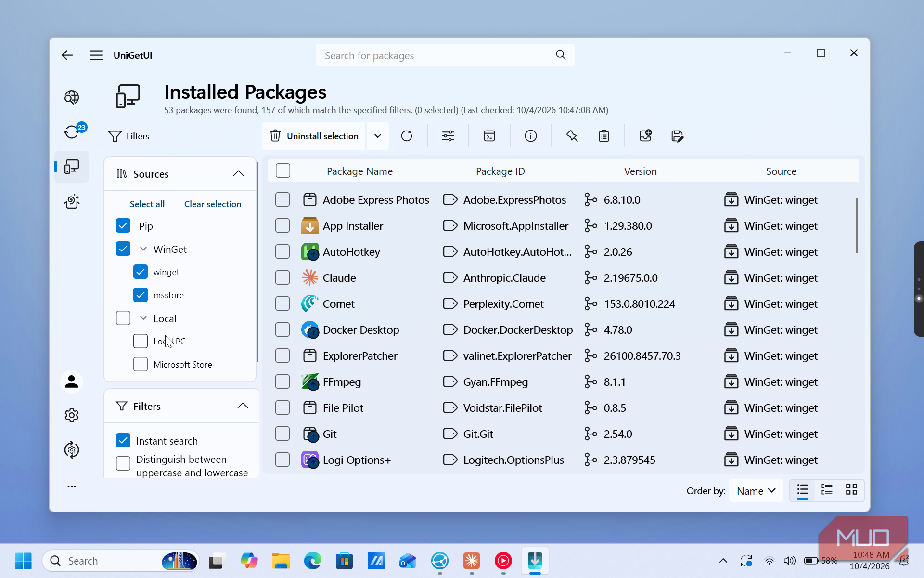Toggle the hamburger navigation menu
Image resolution: width=924 pixels, height=578 pixels.
tap(96, 55)
